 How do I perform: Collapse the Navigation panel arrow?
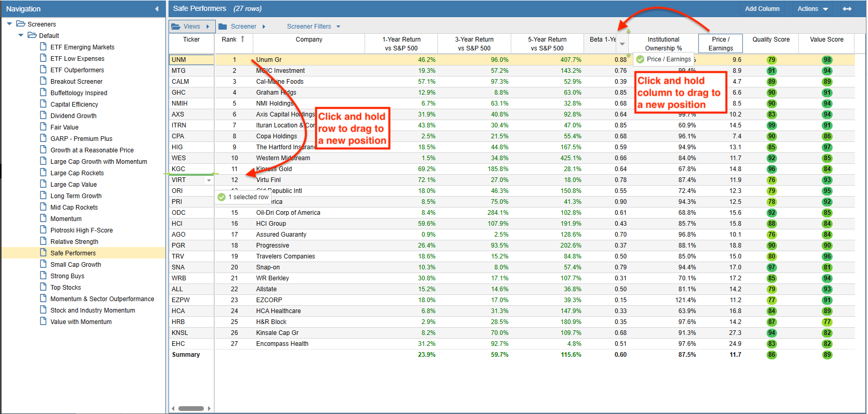pyautogui.click(x=157, y=9)
